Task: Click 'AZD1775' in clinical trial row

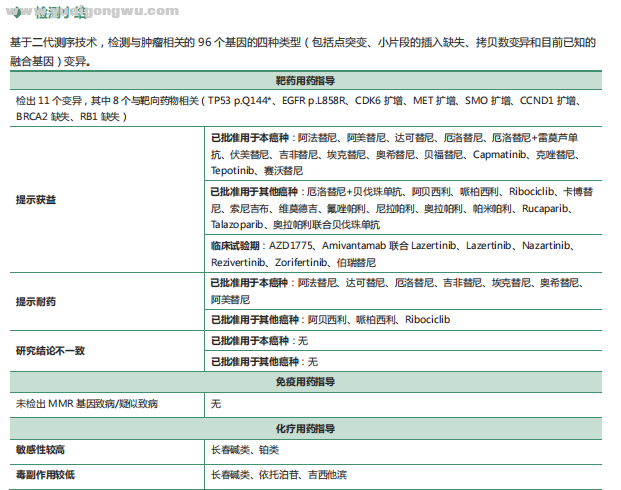Action: [290, 246]
